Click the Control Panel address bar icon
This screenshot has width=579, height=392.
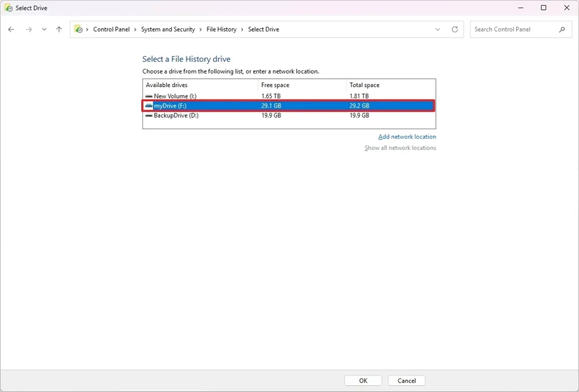(x=79, y=29)
